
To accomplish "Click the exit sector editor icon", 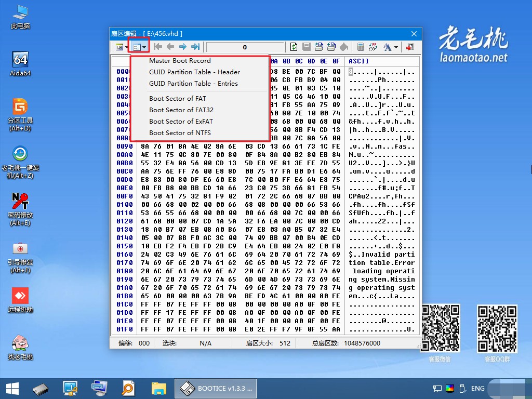I will (410, 47).
